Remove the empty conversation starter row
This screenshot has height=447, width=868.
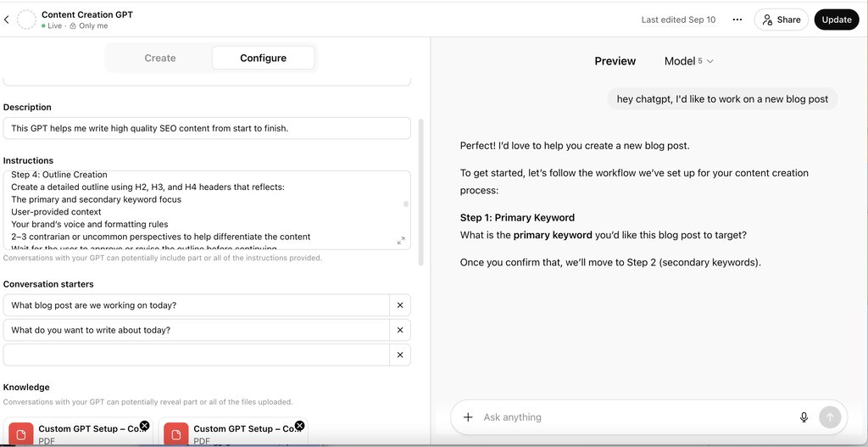(x=400, y=355)
